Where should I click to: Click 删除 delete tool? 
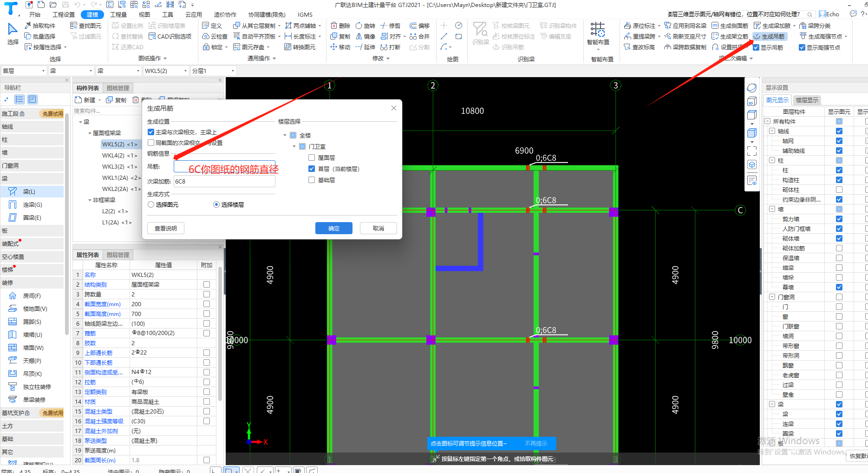pyautogui.click(x=340, y=26)
